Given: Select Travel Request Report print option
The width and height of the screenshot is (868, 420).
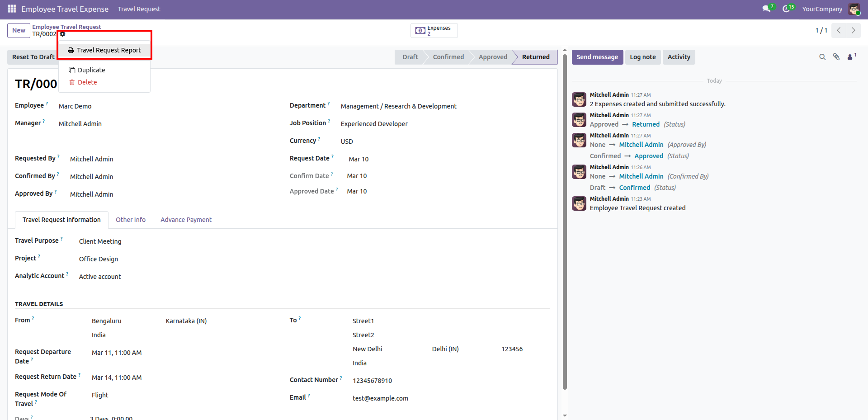Looking at the screenshot, I should (104, 50).
